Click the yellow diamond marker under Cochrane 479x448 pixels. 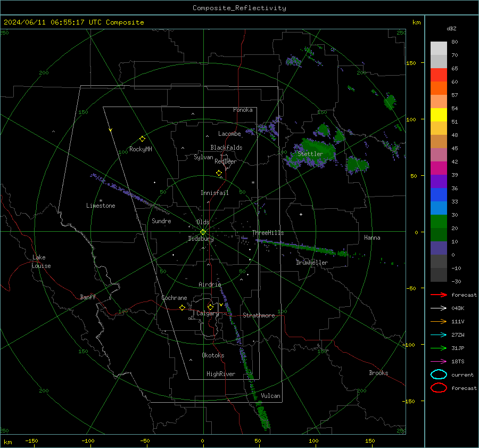183,307
